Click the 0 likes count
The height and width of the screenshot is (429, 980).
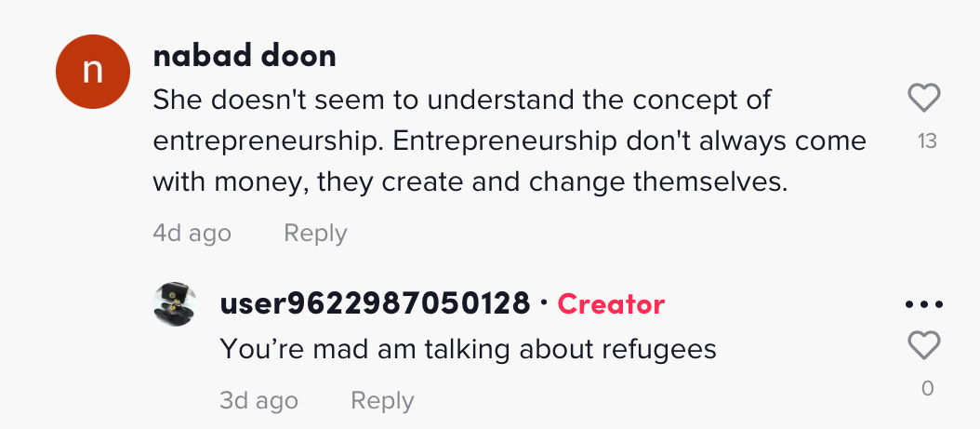(x=927, y=389)
